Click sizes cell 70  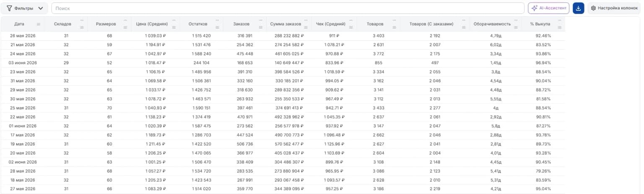click(x=109, y=108)
